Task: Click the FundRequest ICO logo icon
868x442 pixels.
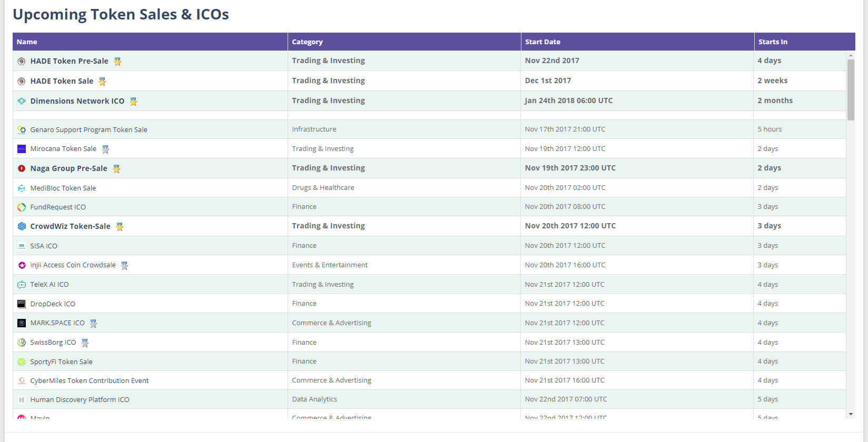Action: click(22, 207)
